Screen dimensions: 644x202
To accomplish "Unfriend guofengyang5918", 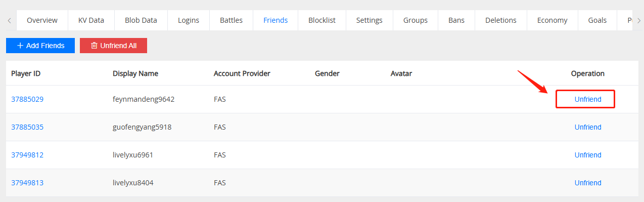I will [588, 127].
